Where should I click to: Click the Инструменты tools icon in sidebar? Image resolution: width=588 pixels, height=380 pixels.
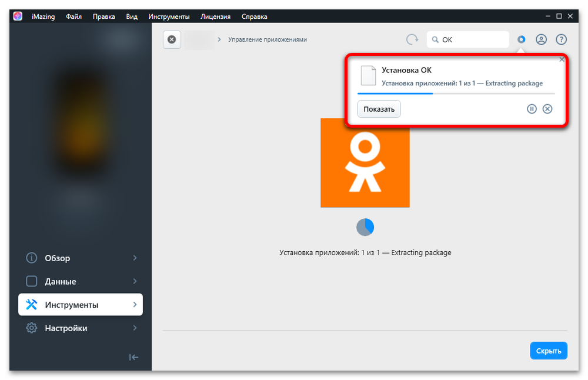tap(32, 304)
